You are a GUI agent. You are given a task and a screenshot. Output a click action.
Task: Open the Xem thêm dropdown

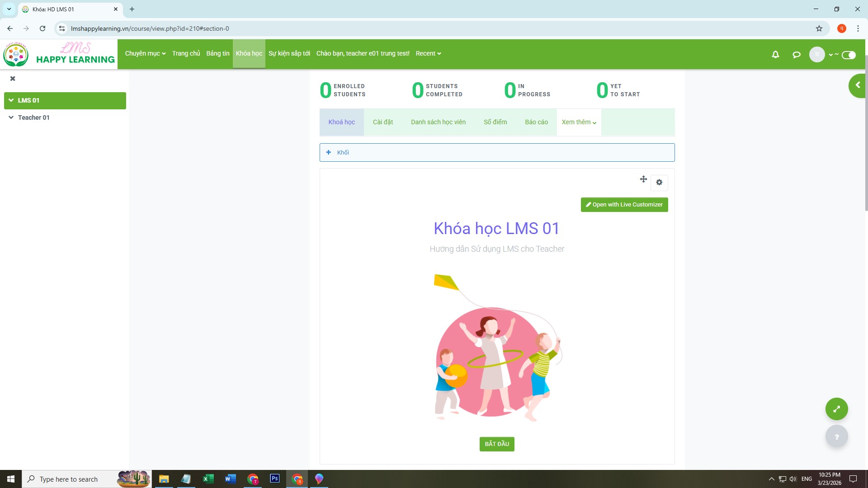(x=579, y=122)
